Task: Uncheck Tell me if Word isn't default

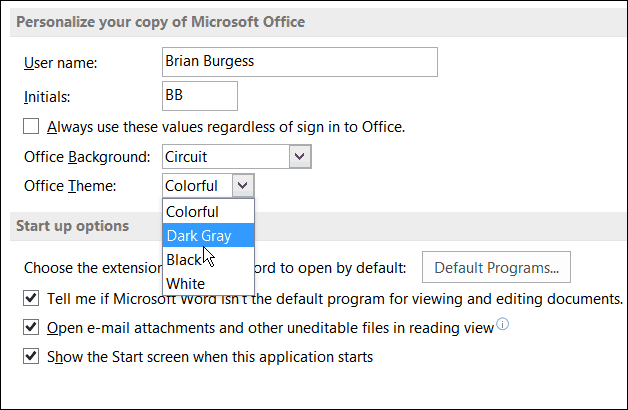Action: point(31,298)
